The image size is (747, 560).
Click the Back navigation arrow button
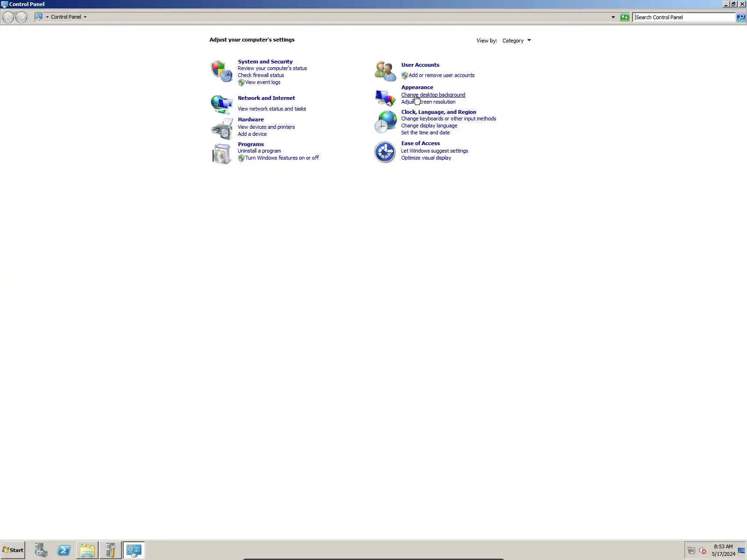pos(8,17)
